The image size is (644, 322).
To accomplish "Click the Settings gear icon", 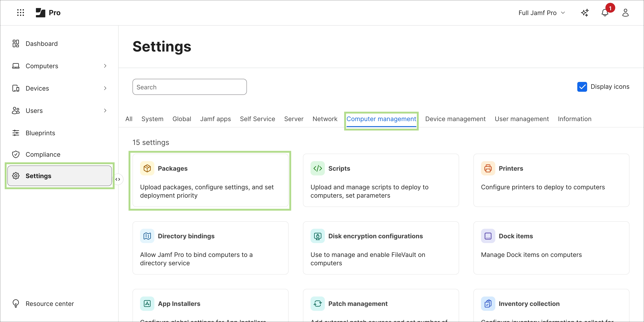I will coord(16,176).
